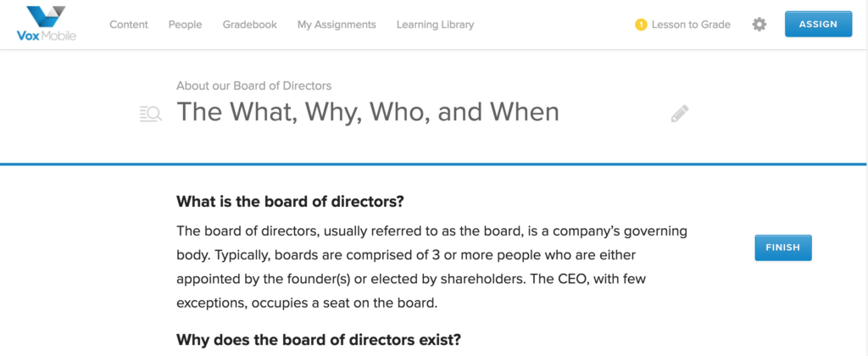Open the Gradebook page

250,25
